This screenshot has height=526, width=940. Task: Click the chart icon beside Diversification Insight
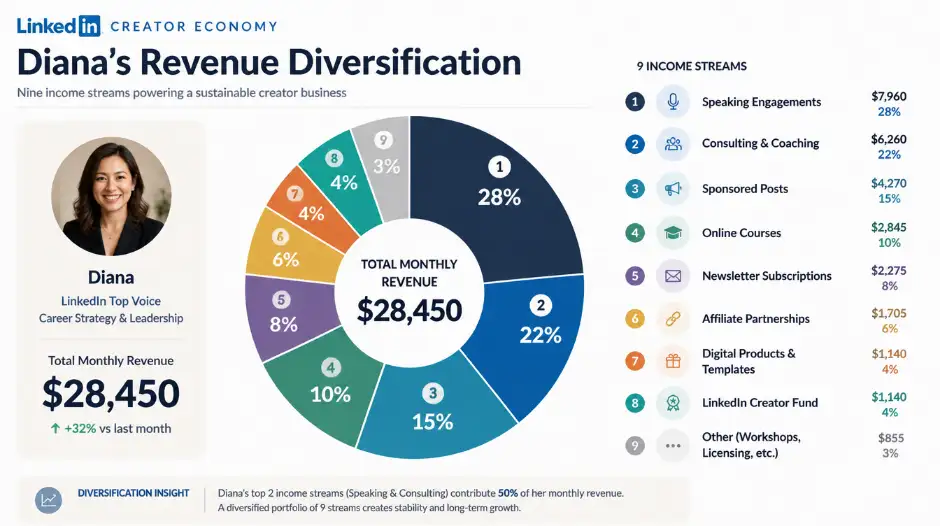point(49,500)
